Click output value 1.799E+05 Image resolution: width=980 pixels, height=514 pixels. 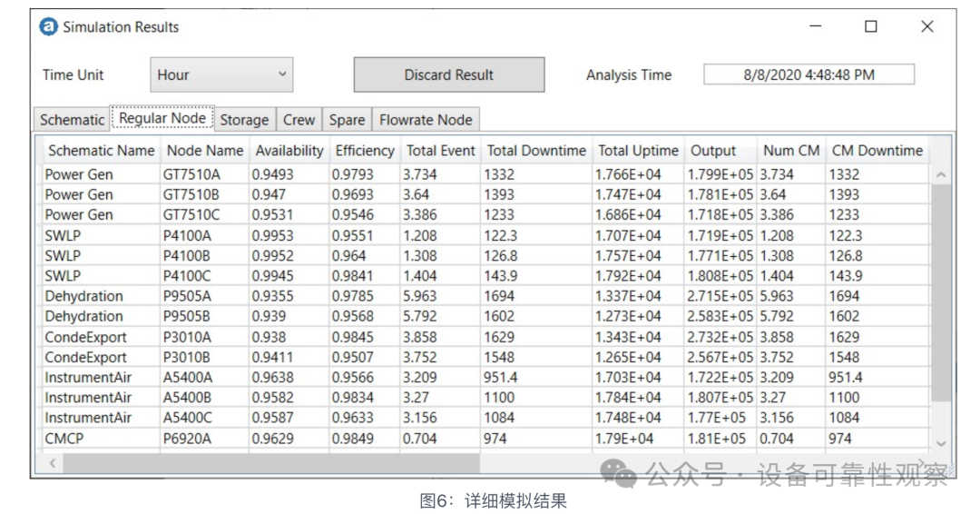click(x=720, y=174)
